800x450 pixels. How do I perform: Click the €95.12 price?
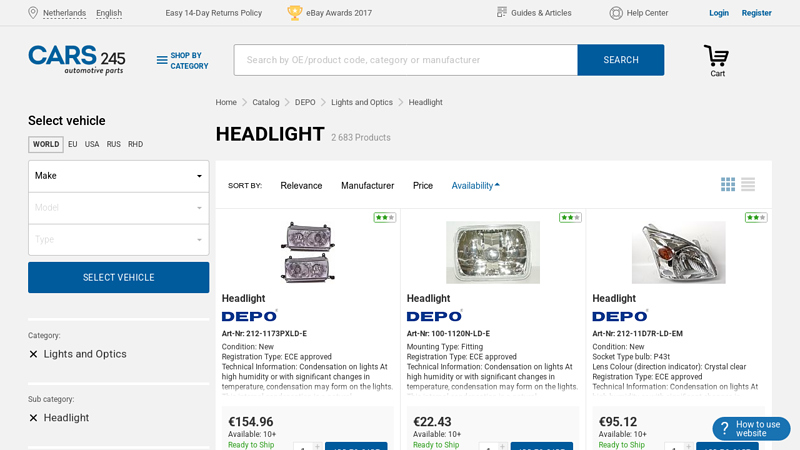click(x=618, y=422)
